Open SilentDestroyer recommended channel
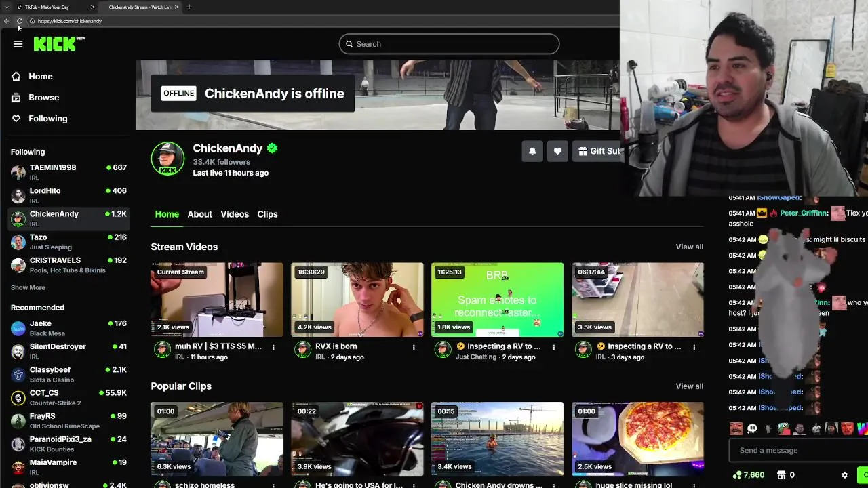The width and height of the screenshot is (868, 488). (68, 351)
